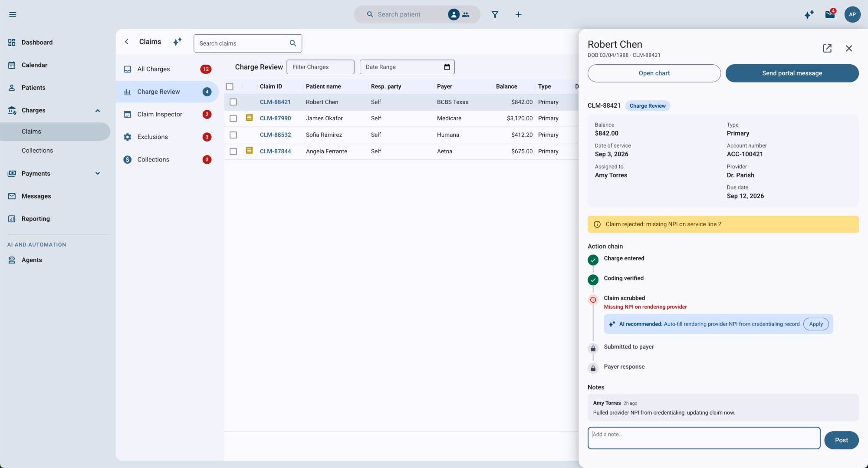The height and width of the screenshot is (468, 868).
Task: Click into the Add a note field
Action: click(x=704, y=438)
